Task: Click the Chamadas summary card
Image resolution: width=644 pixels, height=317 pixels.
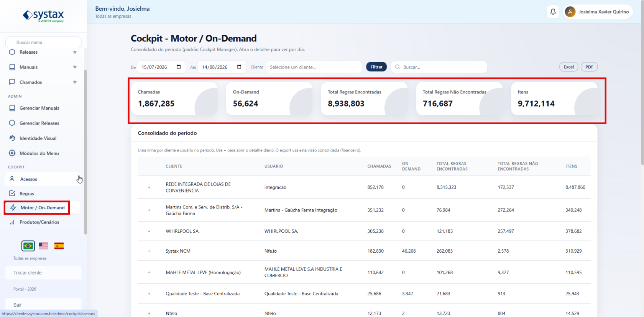Action: [174, 99]
